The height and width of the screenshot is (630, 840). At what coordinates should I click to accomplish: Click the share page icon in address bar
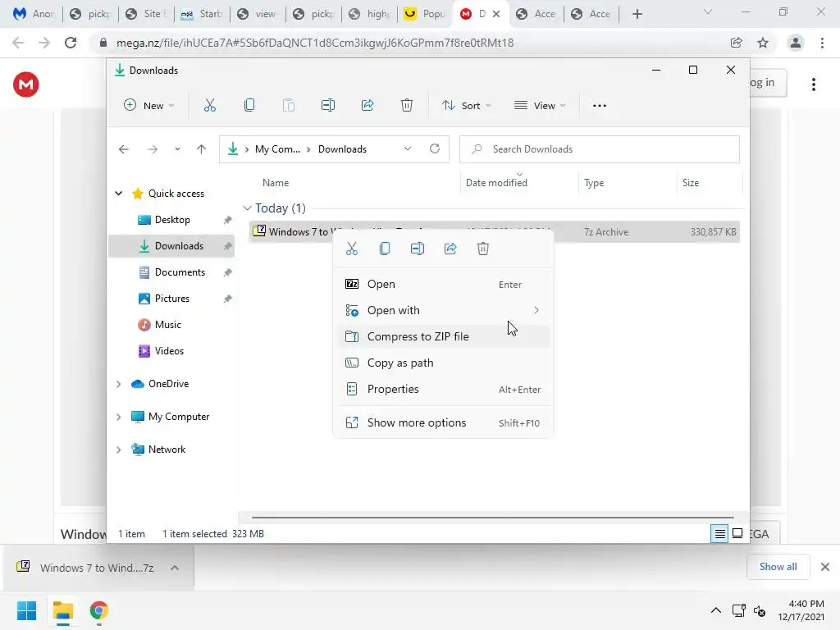point(736,43)
